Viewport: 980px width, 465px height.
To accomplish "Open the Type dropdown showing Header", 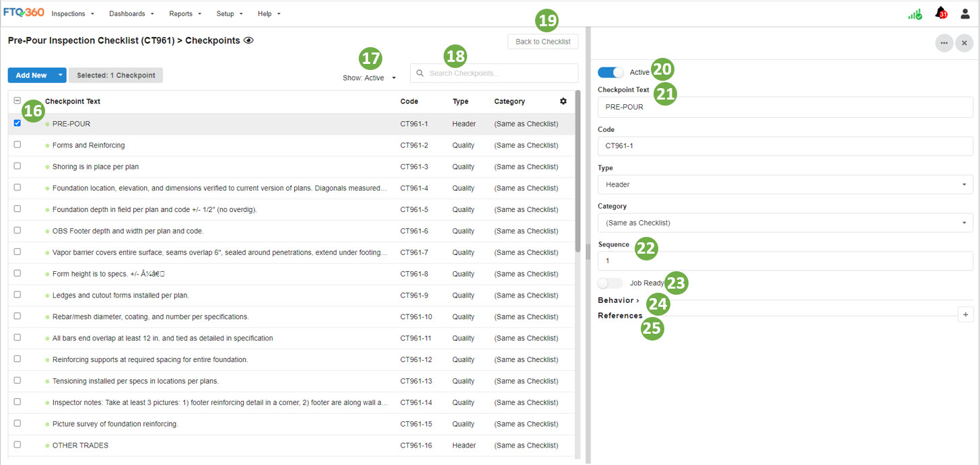I will click(784, 184).
